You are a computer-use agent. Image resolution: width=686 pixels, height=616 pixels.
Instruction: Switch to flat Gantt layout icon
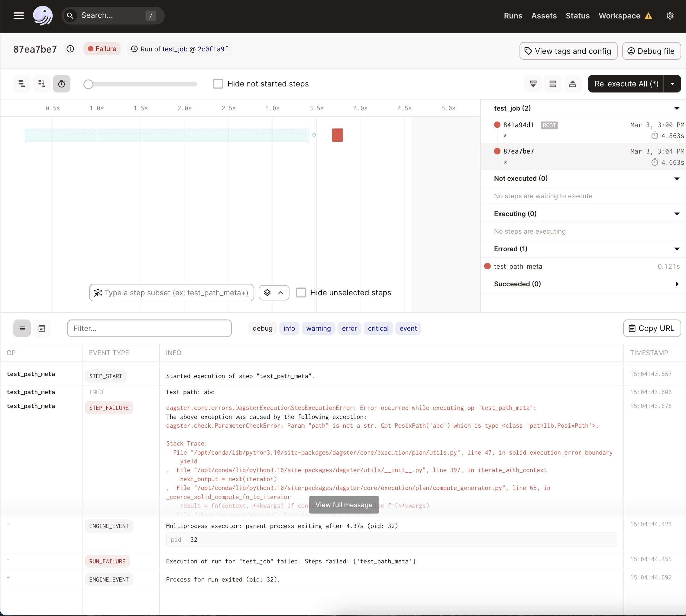pyautogui.click(x=22, y=84)
